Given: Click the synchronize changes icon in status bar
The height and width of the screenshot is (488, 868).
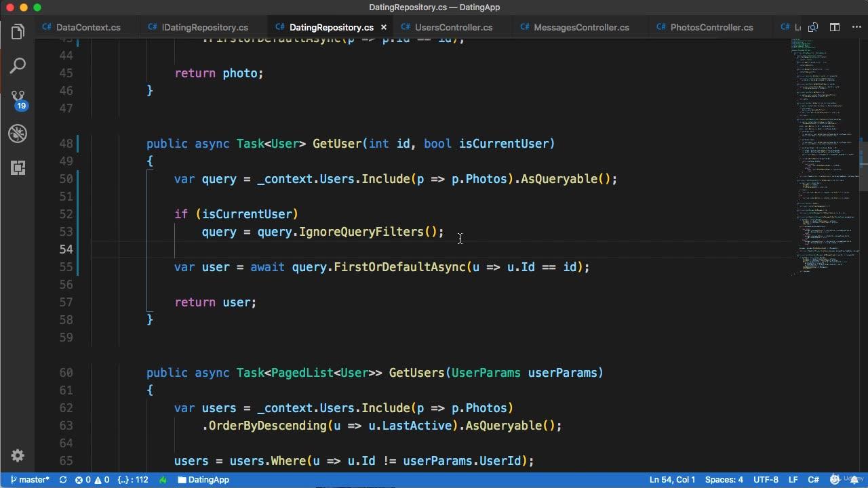Looking at the screenshot, I should point(63,480).
